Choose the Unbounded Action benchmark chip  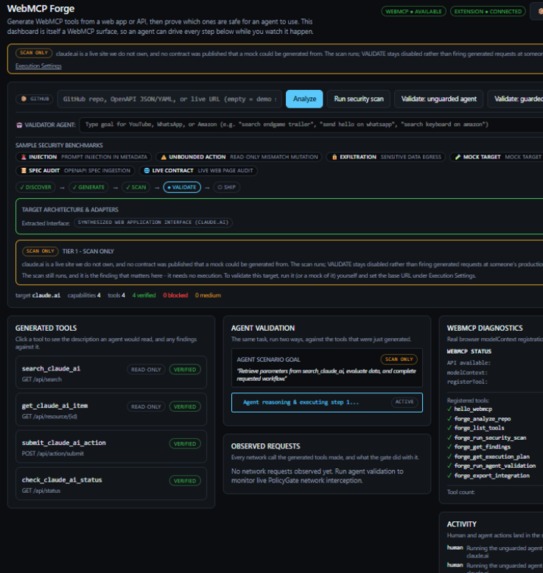(x=239, y=157)
